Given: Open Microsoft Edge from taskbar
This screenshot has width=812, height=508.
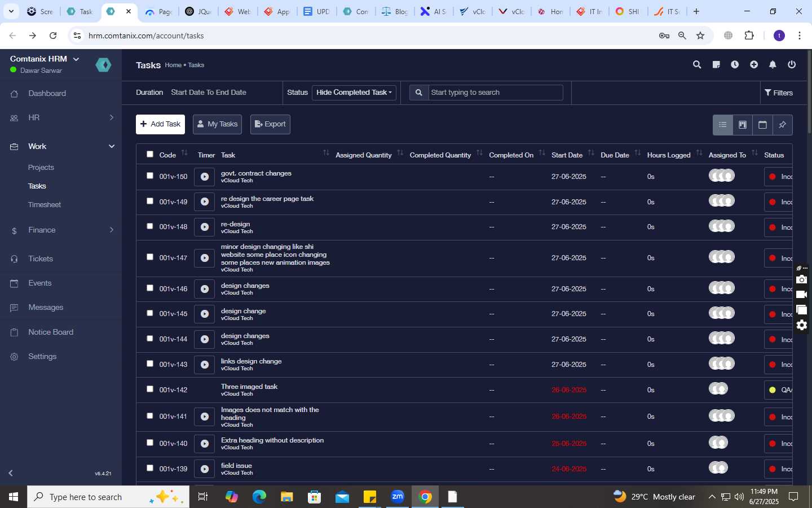Looking at the screenshot, I should click(259, 497).
